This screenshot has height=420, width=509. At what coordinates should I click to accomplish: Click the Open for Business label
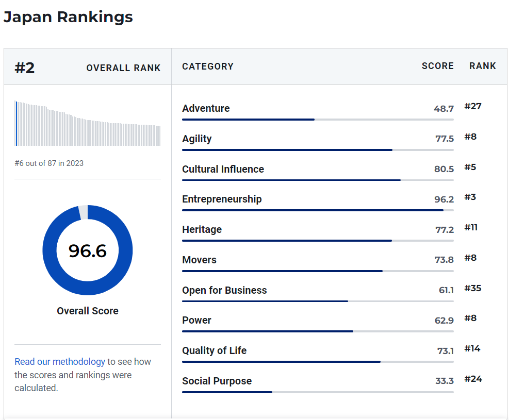pyautogui.click(x=224, y=290)
